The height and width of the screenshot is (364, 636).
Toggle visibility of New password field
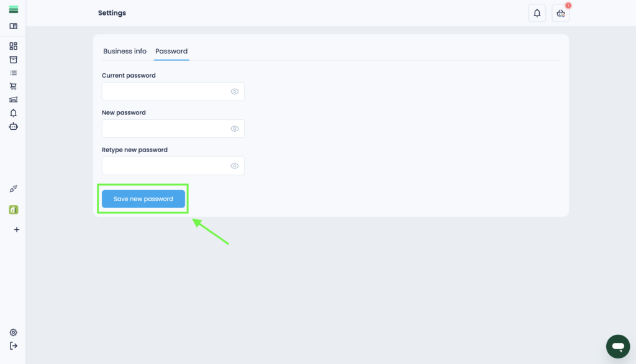235,129
